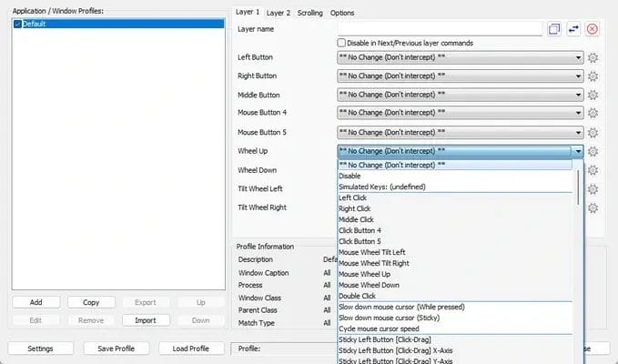
Task: Choose Double Click from the dropdown list
Action: pos(356,296)
